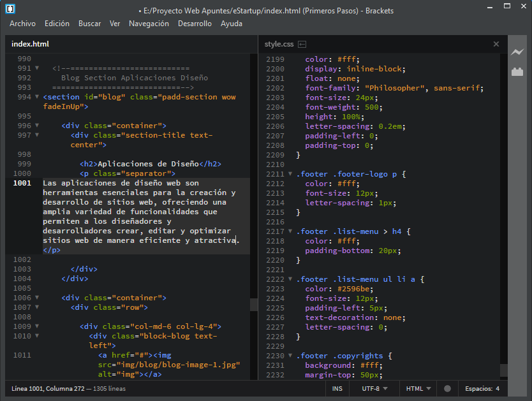This screenshot has width=532, height=401.
Task: Click the #2596be color value
Action: [x=353, y=289]
